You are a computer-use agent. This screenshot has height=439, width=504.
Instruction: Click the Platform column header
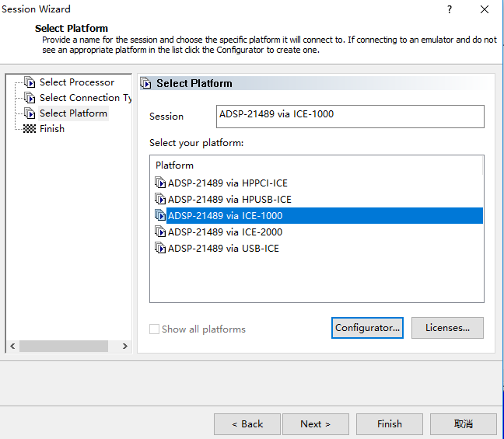pos(317,165)
